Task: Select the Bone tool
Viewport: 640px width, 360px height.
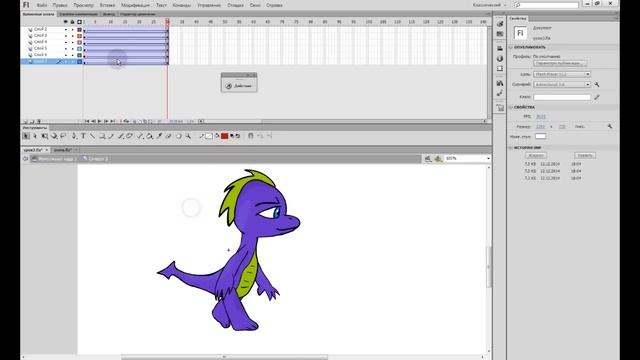Action: pos(140,136)
